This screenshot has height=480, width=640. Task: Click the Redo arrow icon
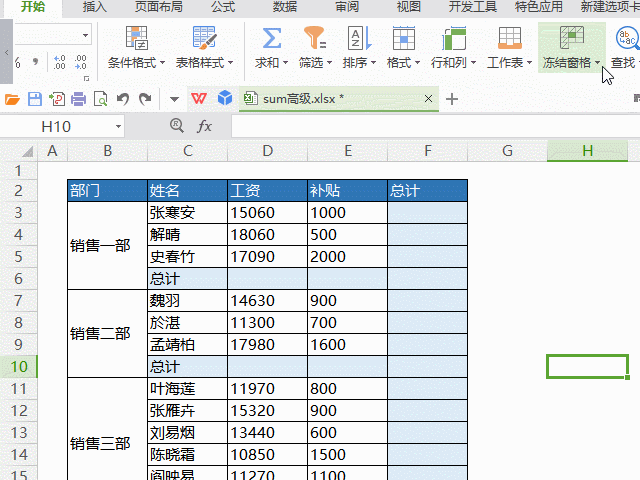tap(145, 99)
